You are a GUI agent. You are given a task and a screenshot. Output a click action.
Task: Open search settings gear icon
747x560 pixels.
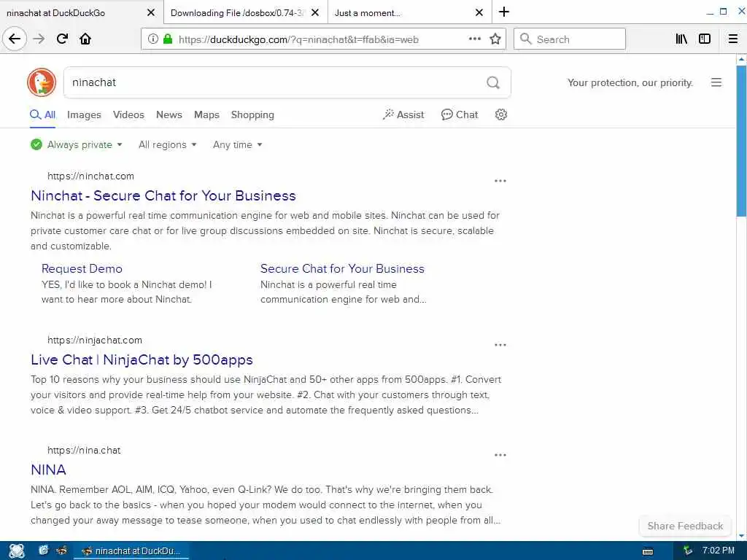(500, 114)
